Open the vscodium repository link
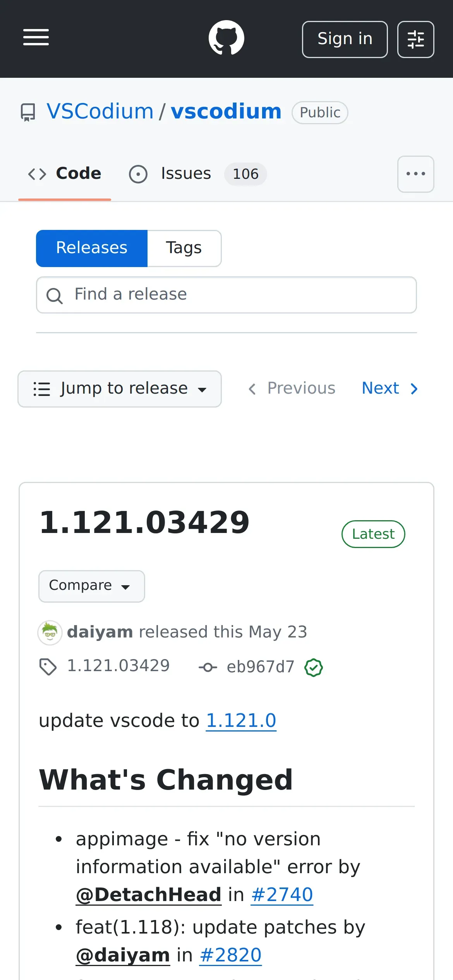 [x=226, y=111]
